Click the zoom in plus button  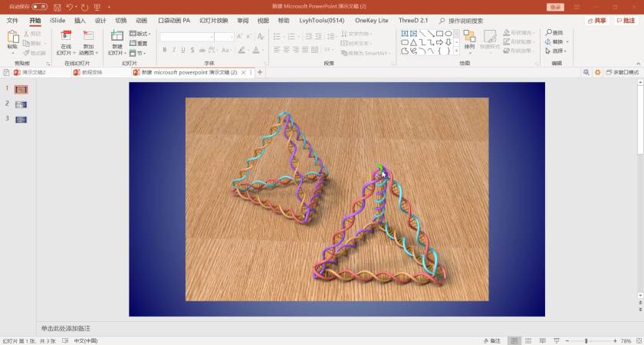615,341
